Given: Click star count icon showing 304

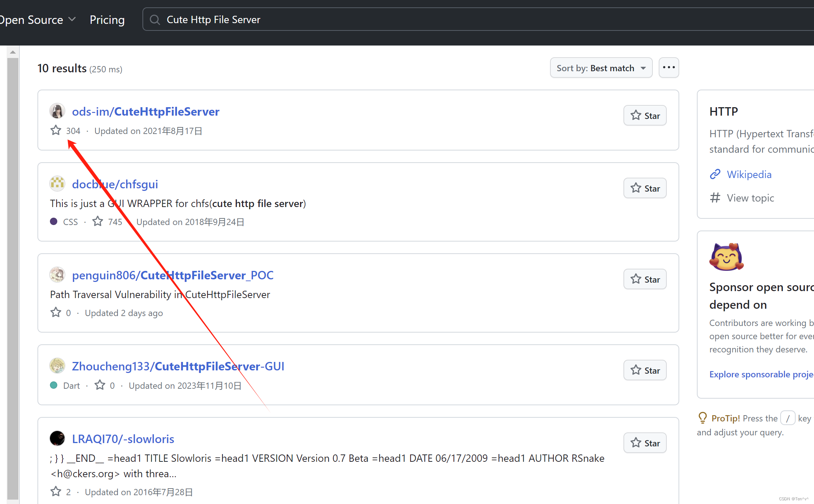Looking at the screenshot, I should [56, 130].
